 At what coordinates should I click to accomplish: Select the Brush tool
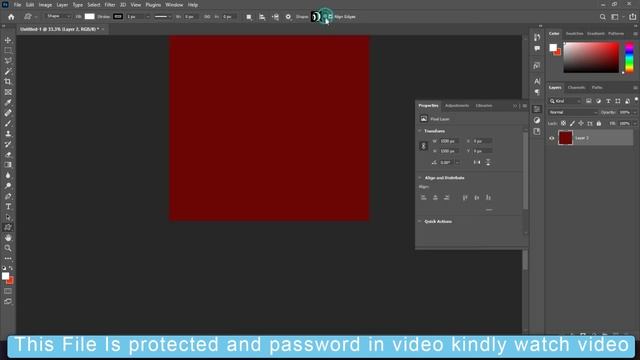pyautogui.click(x=8, y=123)
